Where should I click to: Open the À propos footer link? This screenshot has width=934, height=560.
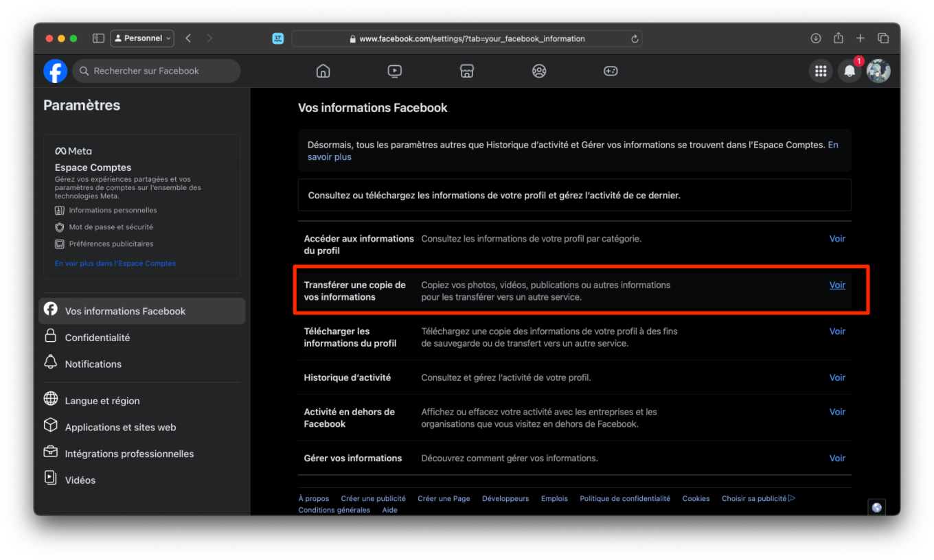(314, 498)
